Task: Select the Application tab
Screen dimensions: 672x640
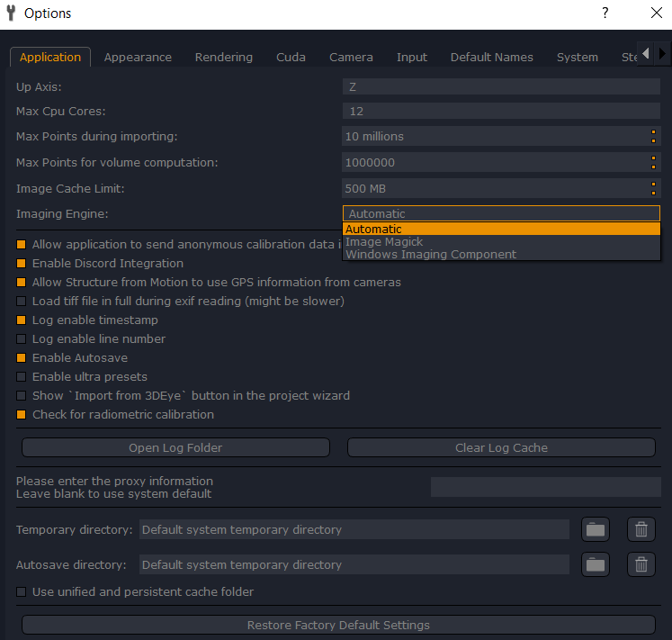Action: pos(50,57)
